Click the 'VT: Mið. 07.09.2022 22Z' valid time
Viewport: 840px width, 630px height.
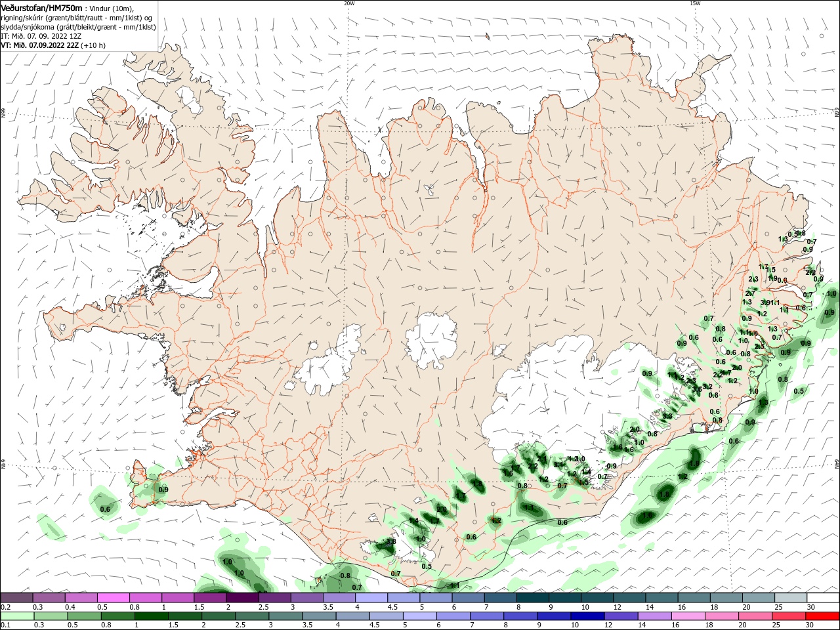click(x=39, y=45)
